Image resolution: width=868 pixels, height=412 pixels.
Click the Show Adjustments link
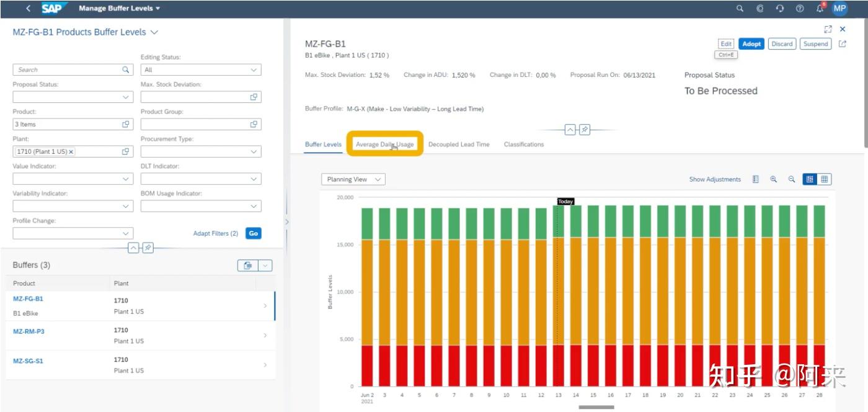(x=715, y=179)
